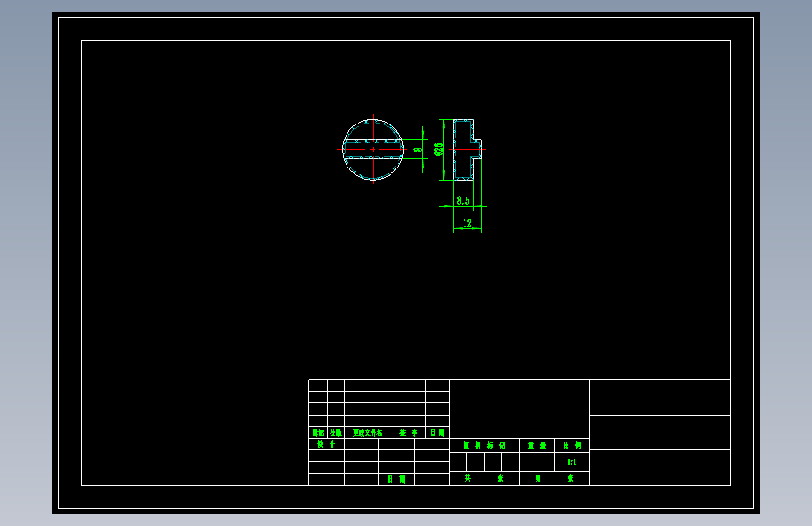Select the circular front view outline
This screenshot has height=526, width=812.
coord(373,150)
